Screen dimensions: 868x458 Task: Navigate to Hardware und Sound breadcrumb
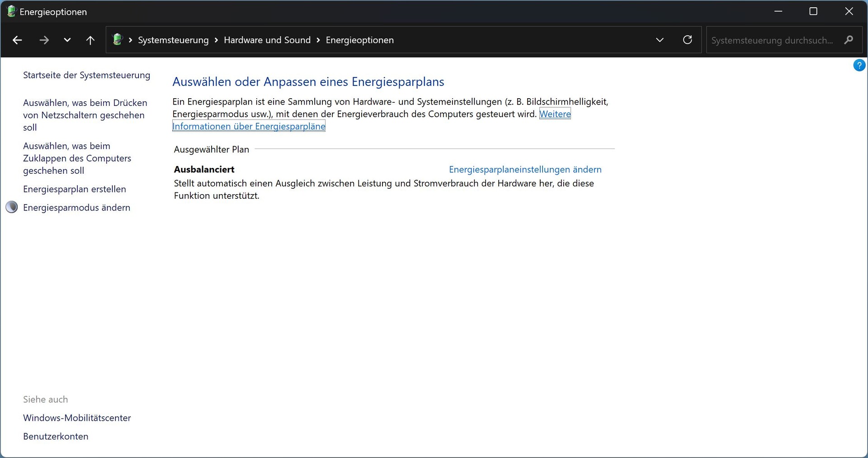(267, 40)
